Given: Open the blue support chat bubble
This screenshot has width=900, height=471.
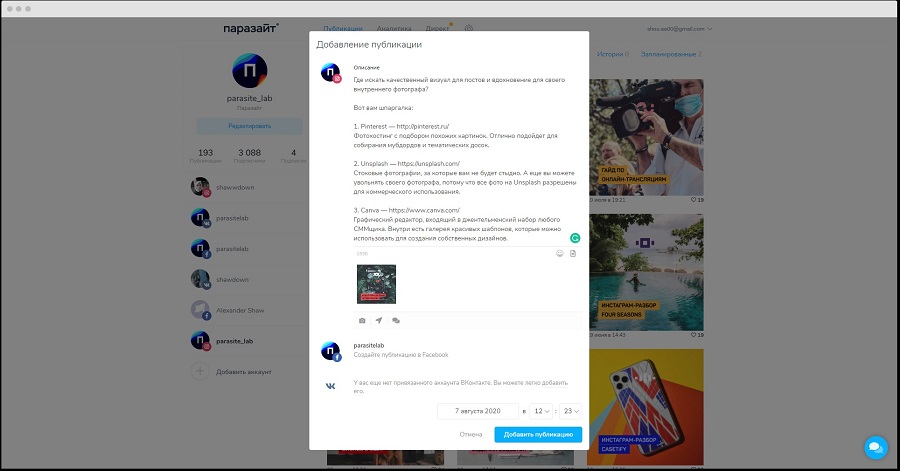Looking at the screenshot, I should point(874,446).
